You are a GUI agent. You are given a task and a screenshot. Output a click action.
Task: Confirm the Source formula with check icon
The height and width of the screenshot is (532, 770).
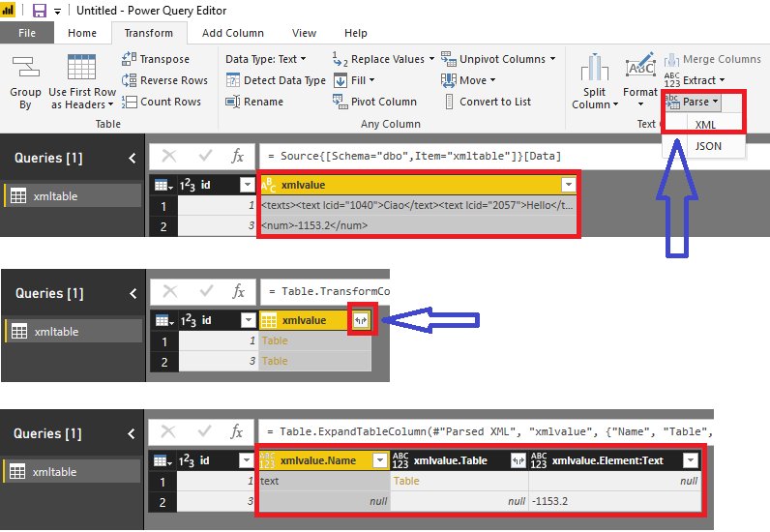[205, 156]
